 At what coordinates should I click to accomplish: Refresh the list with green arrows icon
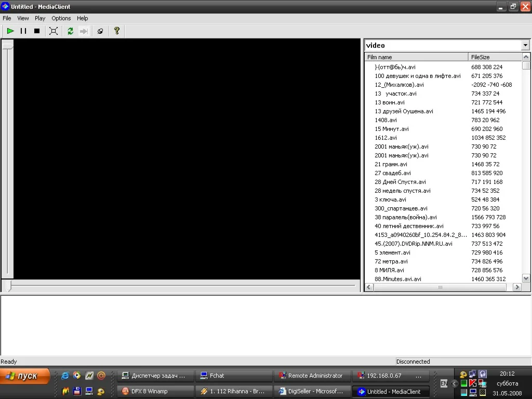coord(70,31)
